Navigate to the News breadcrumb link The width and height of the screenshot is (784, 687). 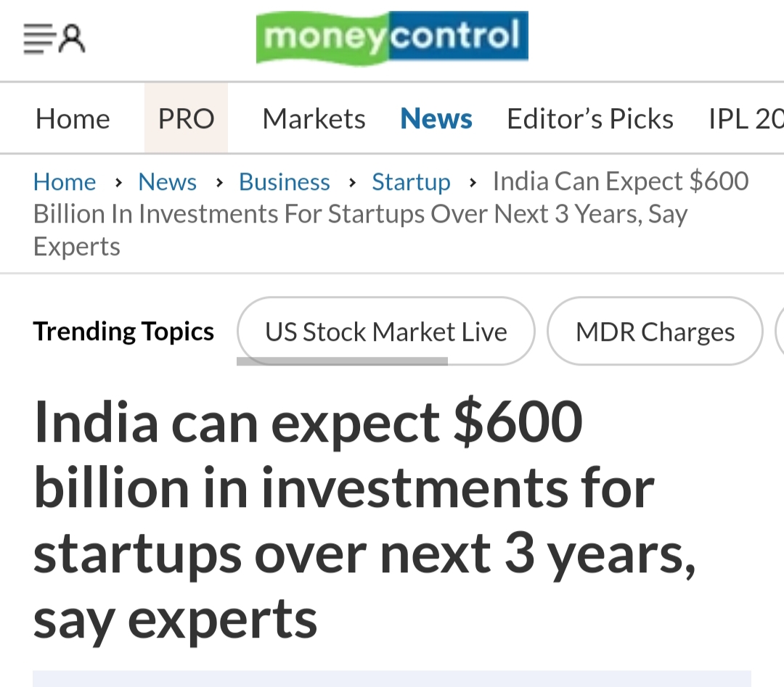pos(167,182)
